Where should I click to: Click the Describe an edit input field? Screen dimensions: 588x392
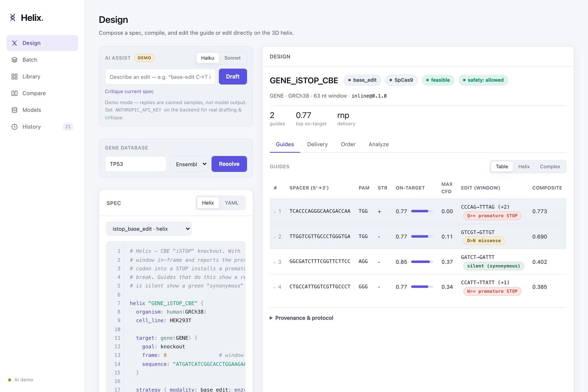pos(160,77)
